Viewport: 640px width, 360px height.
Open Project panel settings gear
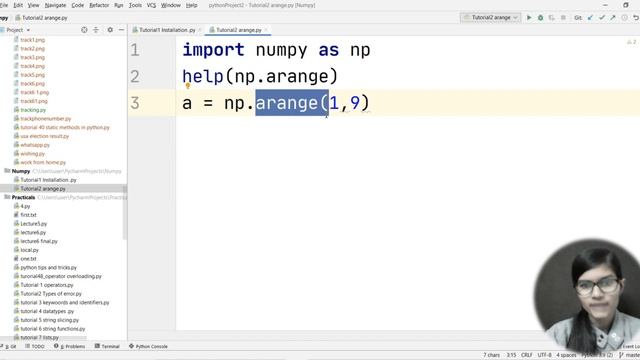110,30
